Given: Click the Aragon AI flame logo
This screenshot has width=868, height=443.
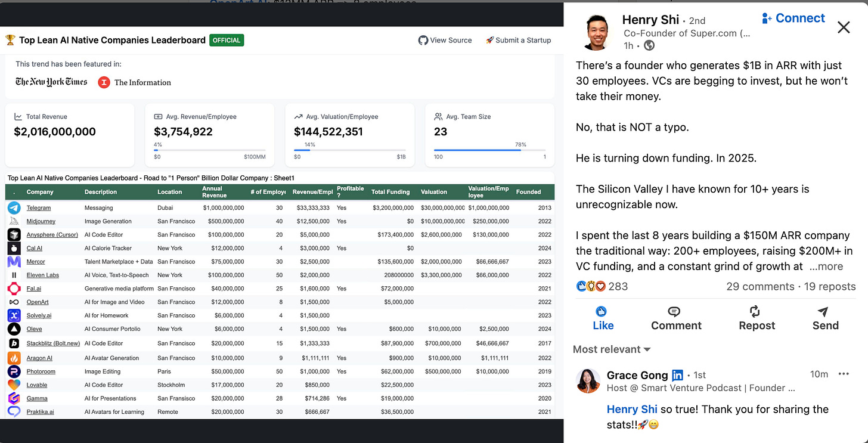Looking at the screenshot, I should pos(14,358).
